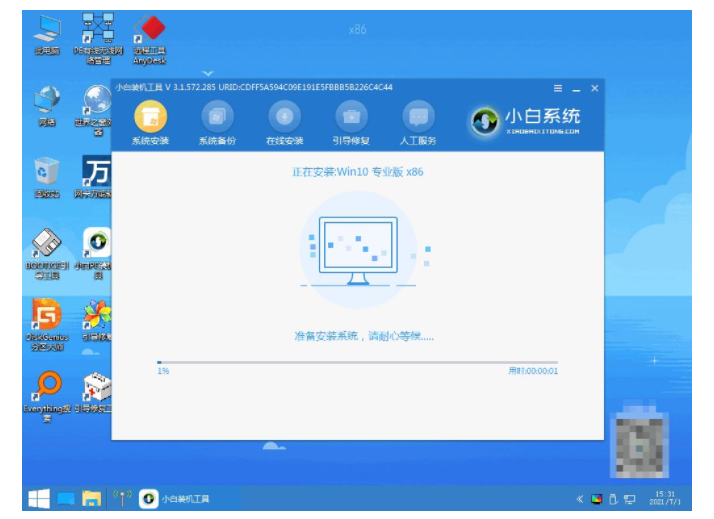The width and height of the screenshot is (714, 519).
Task: Close the 小白装机工具 window
Action: point(595,88)
